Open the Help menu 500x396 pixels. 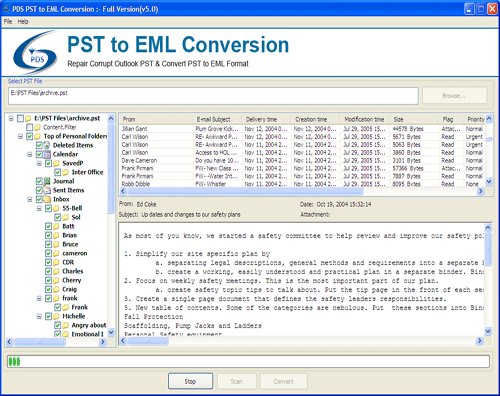[x=23, y=21]
